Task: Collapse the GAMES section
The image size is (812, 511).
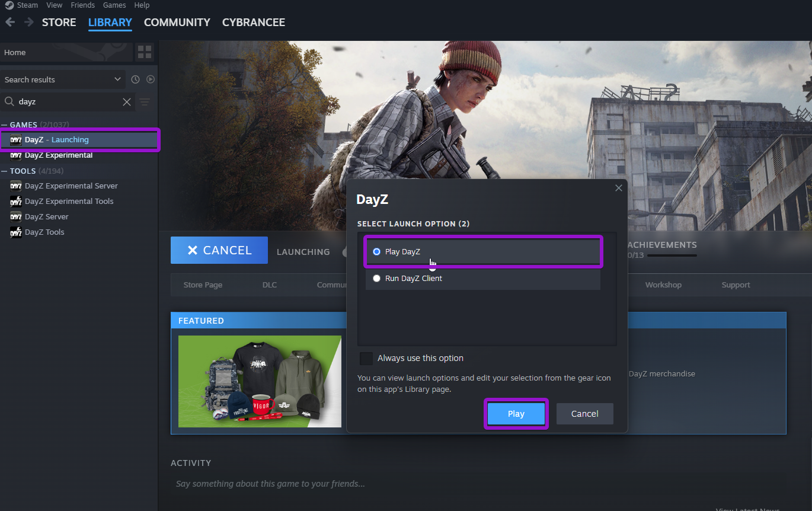Action: (5, 124)
